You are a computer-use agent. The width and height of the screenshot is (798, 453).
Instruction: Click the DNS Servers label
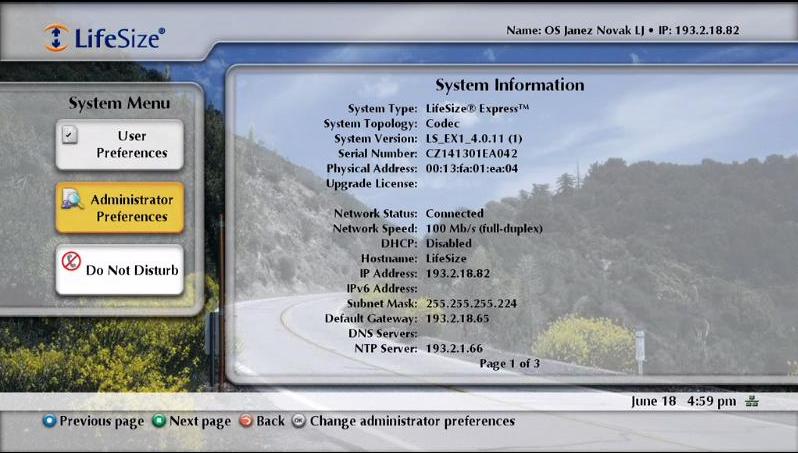click(x=383, y=333)
